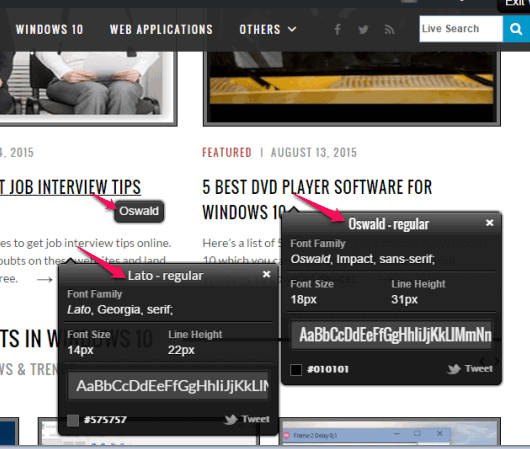Screen dimensions: 530x449
Task: Open the Job Interview Tips headline
Action: [x=70, y=187]
